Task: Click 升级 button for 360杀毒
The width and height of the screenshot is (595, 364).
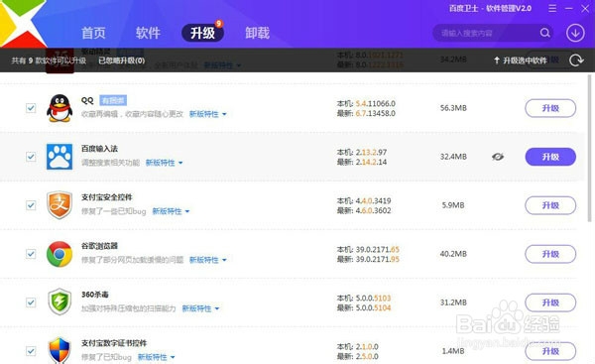Action: [550, 303]
